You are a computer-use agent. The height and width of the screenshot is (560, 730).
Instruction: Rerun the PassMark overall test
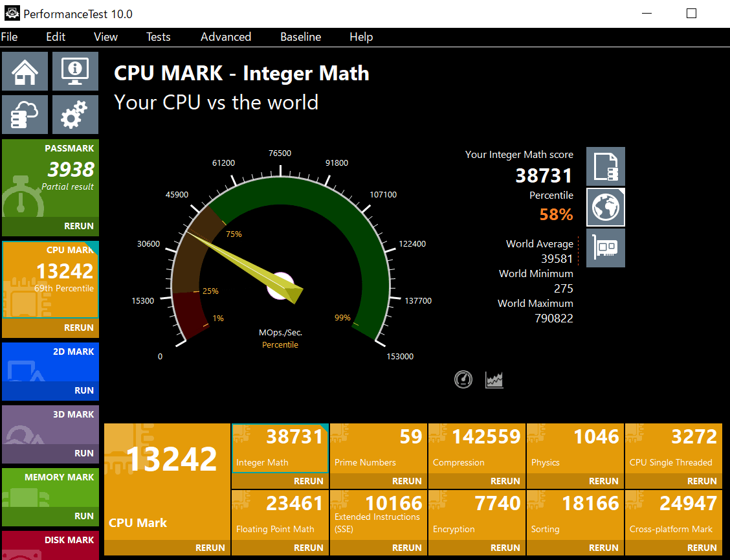coord(50,226)
